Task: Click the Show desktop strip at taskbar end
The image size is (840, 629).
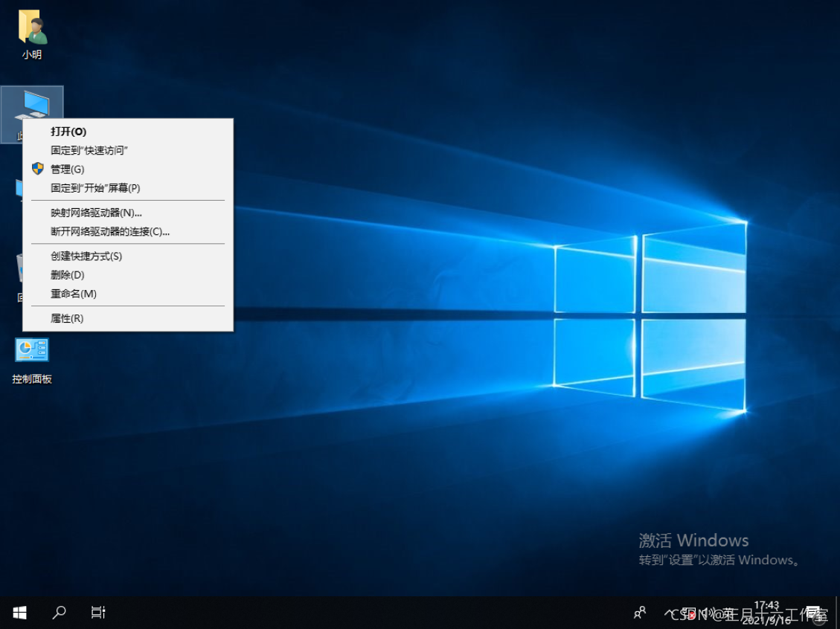Action: click(837, 613)
